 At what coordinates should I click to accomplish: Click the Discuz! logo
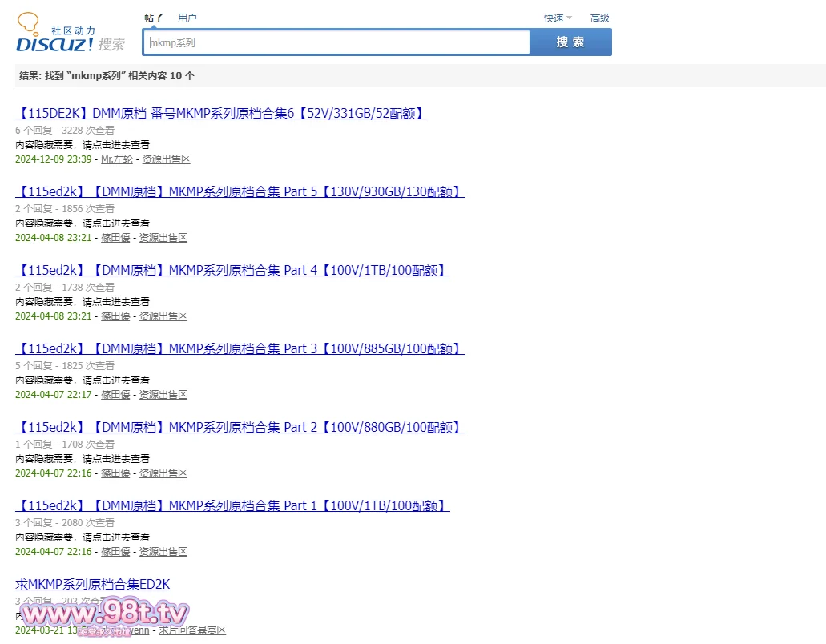tap(71, 34)
